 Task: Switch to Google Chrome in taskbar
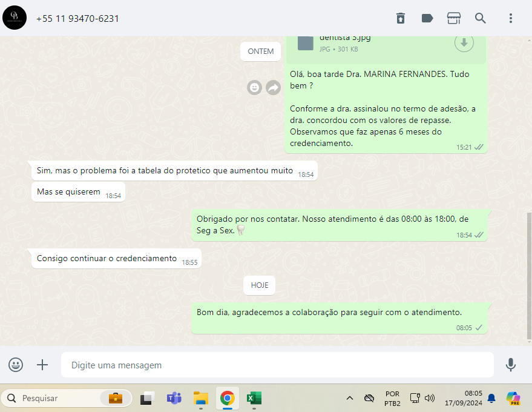pos(228,398)
